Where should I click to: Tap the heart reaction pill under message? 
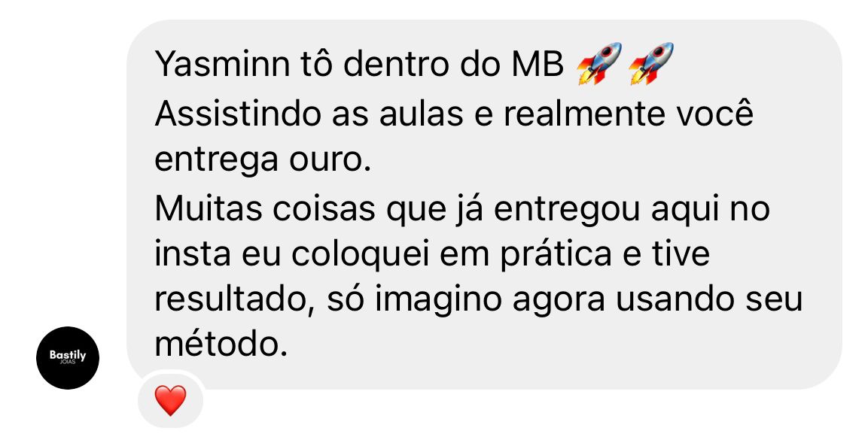170,401
